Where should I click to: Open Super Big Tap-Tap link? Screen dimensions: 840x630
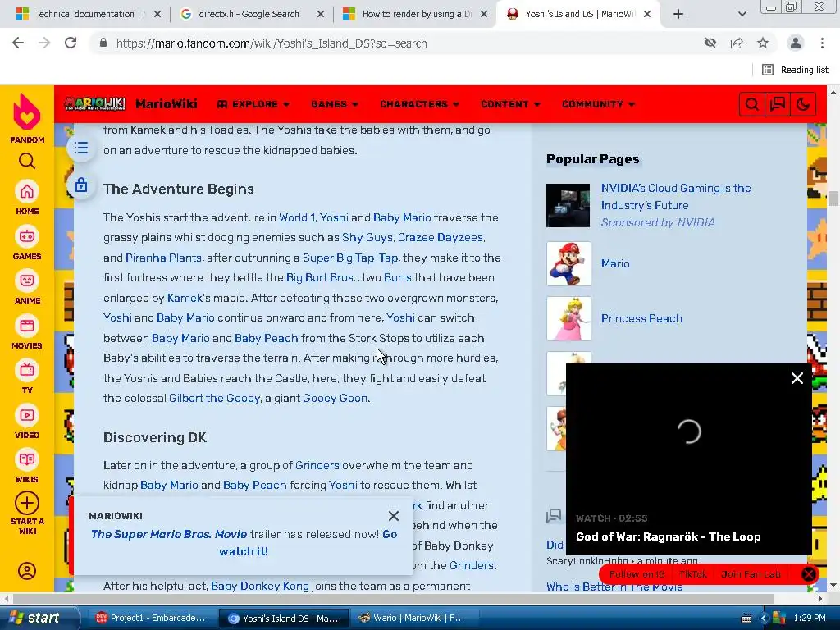[350, 258]
